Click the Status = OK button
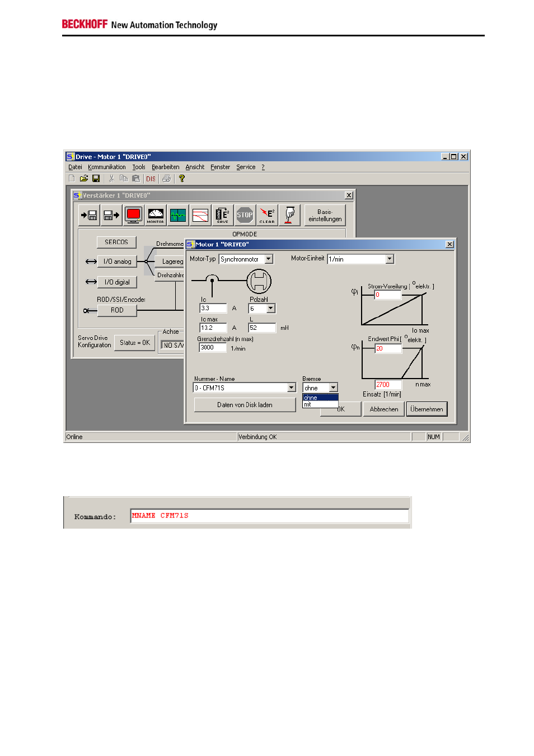 pyautogui.click(x=135, y=343)
